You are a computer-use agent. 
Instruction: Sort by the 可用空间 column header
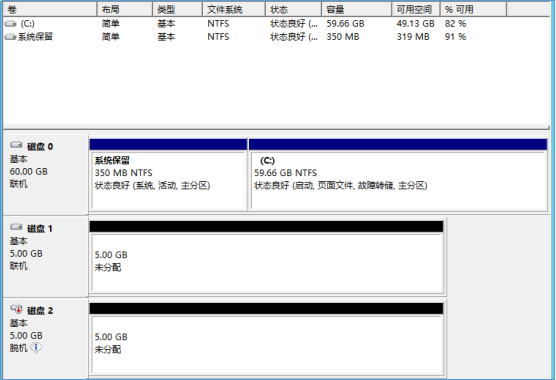pos(416,10)
